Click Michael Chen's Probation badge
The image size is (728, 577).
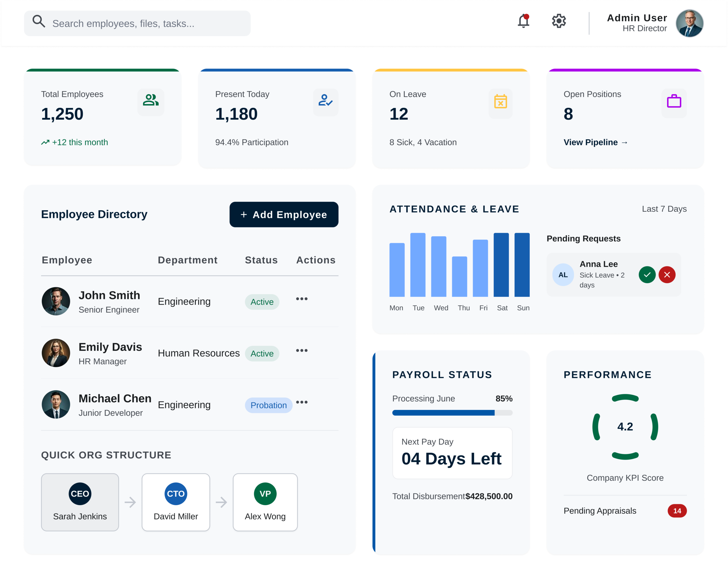click(268, 405)
